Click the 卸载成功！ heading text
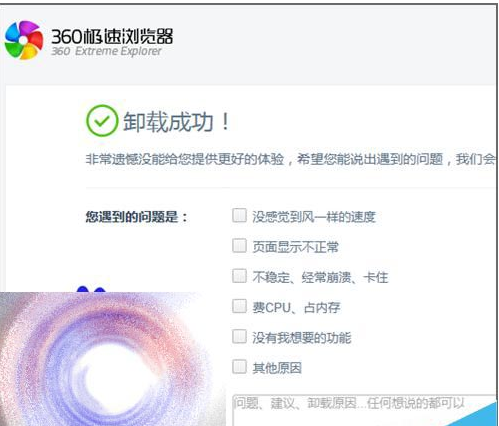Viewport: 499px width, 426px height. click(176, 122)
